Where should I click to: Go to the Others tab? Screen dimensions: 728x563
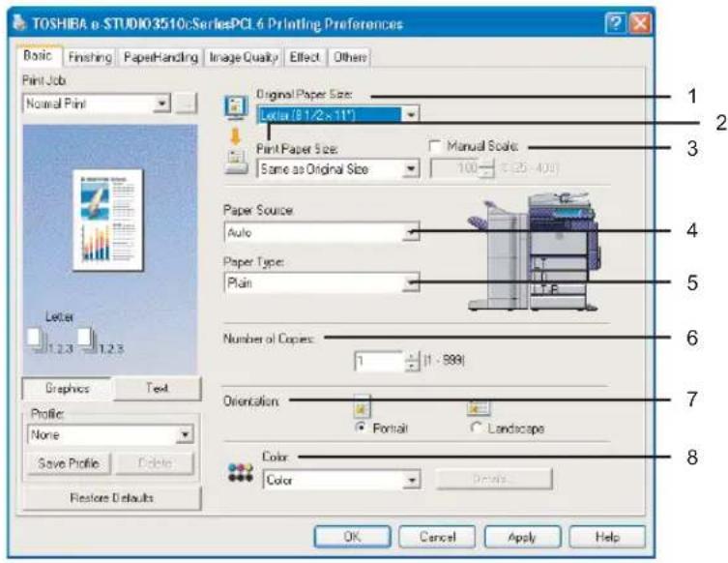350,57
